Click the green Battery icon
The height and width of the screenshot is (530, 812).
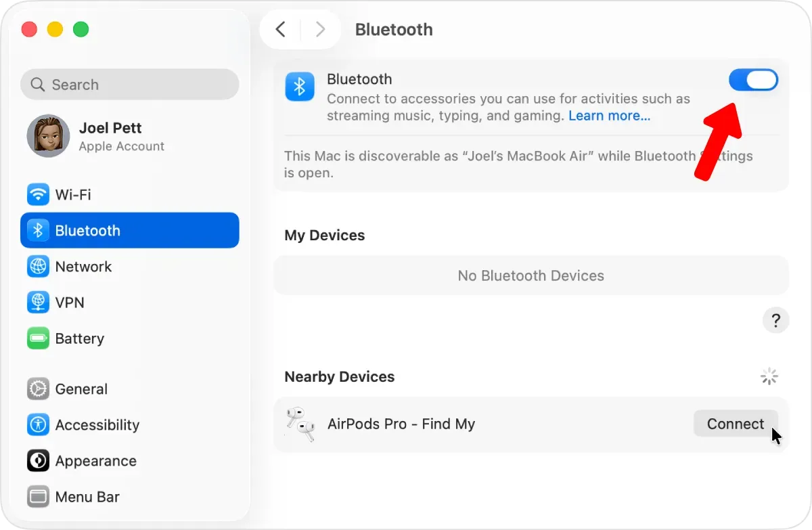38,338
